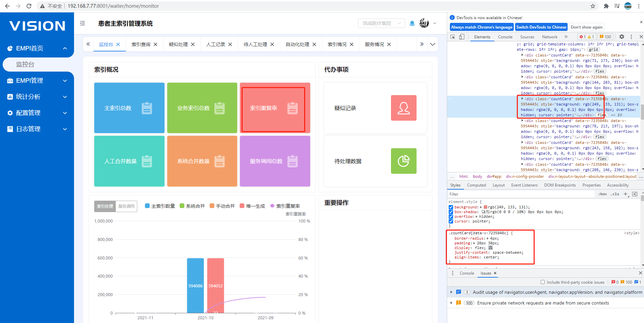This screenshot has height=323, width=644.
Task: Toggle the 主索引数量 chart legend
Action: click(160, 206)
